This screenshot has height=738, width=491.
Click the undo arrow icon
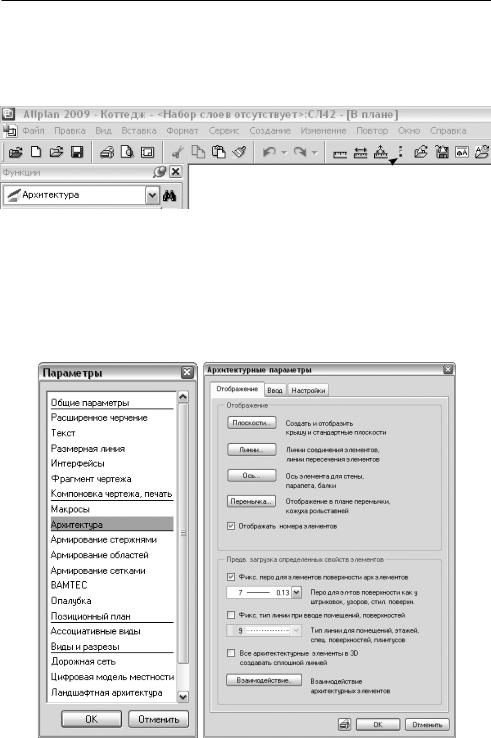click(270, 152)
